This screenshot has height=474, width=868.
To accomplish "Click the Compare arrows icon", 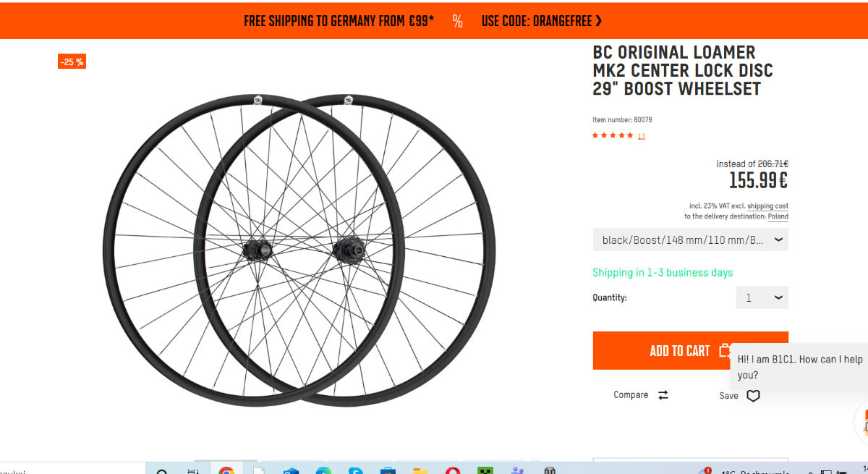I will [x=663, y=395].
